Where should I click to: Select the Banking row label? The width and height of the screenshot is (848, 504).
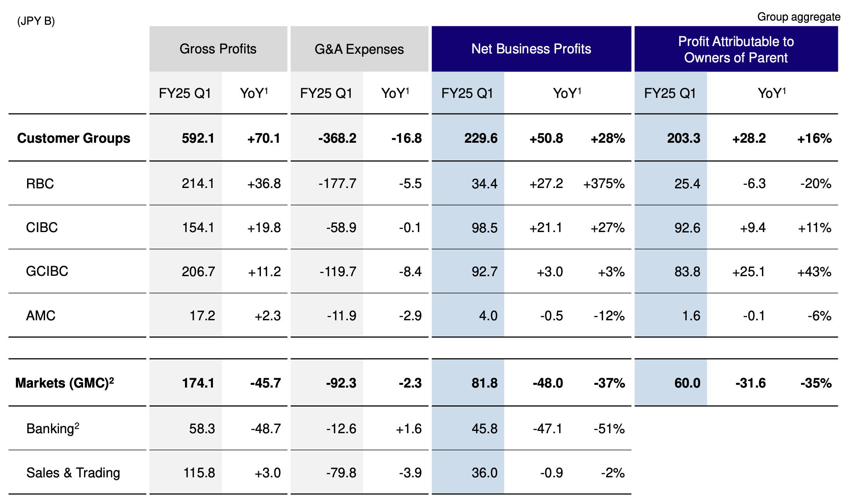pos(53,429)
